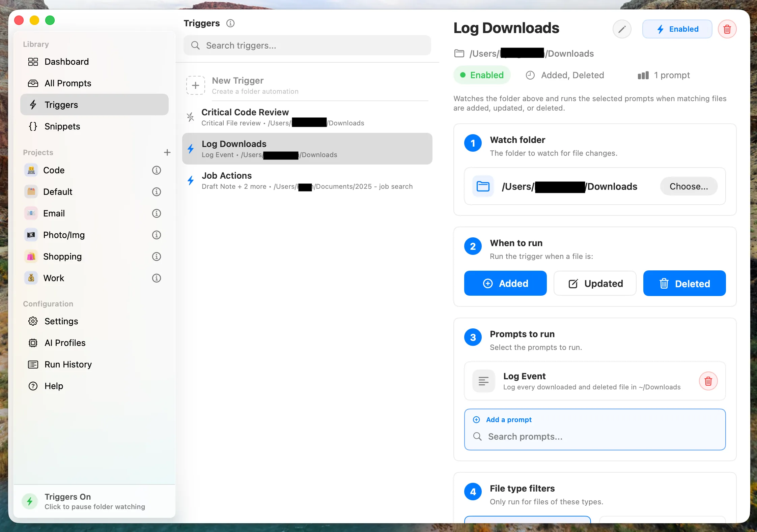Show info for the Code project
Screen dimensions: 757x532
click(x=157, y=170)
